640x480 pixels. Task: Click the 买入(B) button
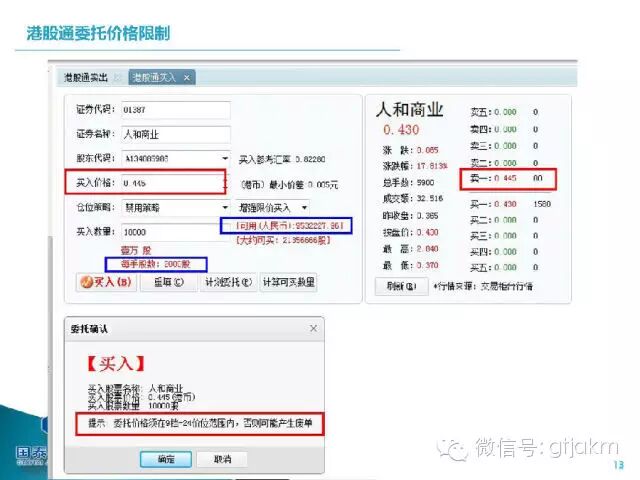[x=107, y=282]
